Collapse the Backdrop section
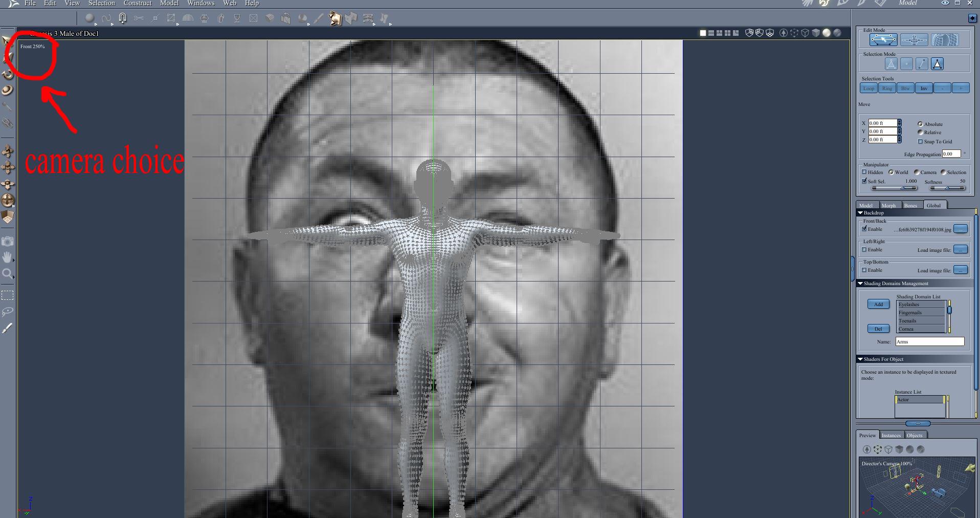 (860, 212)
